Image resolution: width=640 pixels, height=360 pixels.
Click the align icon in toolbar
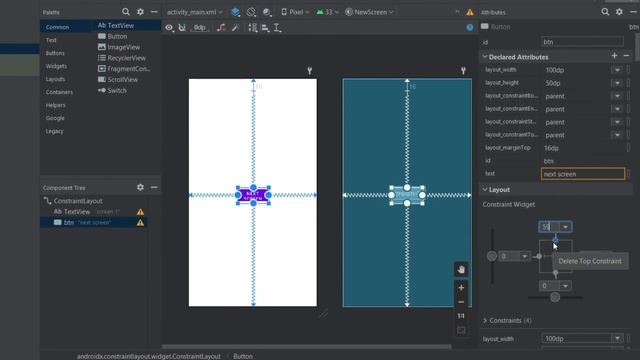[x=265, y=28]
